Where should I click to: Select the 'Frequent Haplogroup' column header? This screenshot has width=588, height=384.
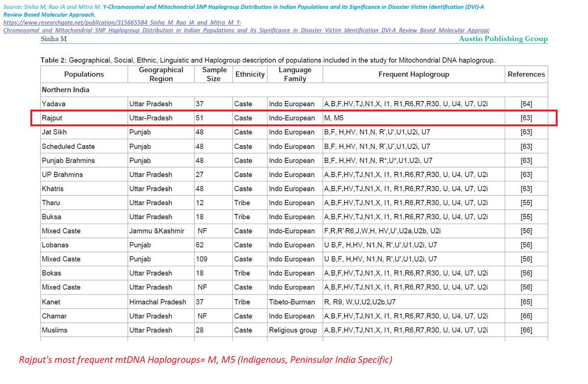tap(414, 74)
